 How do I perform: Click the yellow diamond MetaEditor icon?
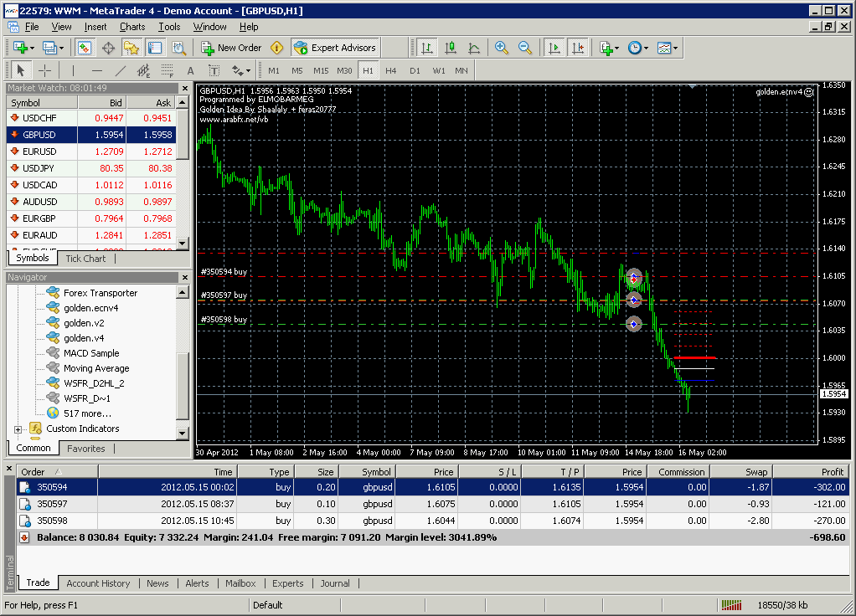[x=276, y=48]
